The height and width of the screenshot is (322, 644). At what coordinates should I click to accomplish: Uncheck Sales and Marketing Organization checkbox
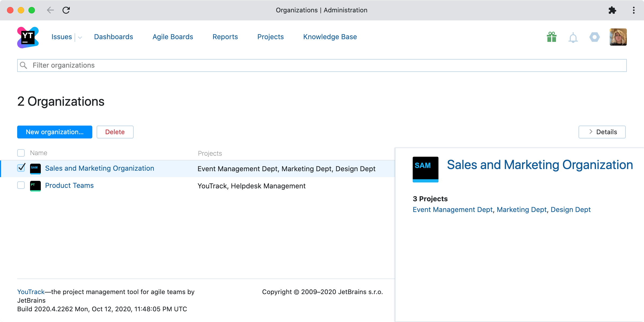pyautogui.click(x=21, y=168)
